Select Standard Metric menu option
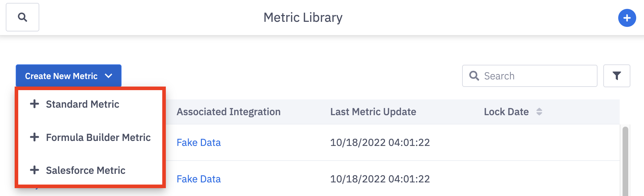644x196 pixels. 83,104
